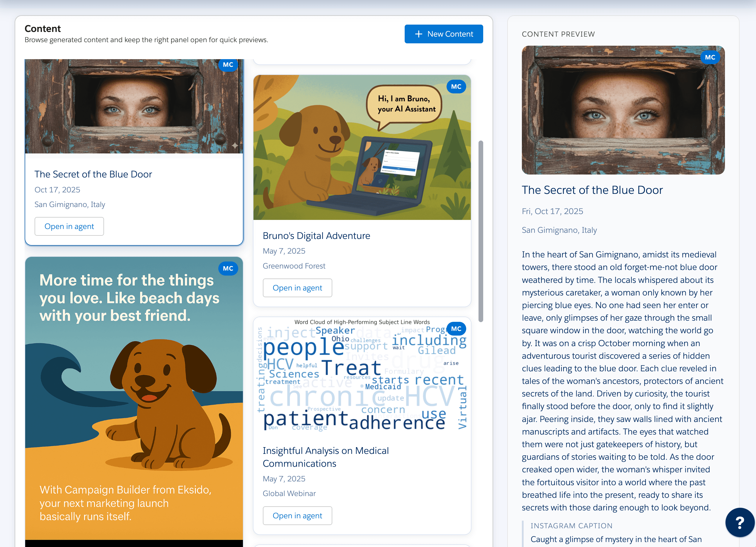Select Bruno's Digital Adventure dog illustration
Image resolution: width=756 pixels, height=547 pixels.
tap(362, 148)
